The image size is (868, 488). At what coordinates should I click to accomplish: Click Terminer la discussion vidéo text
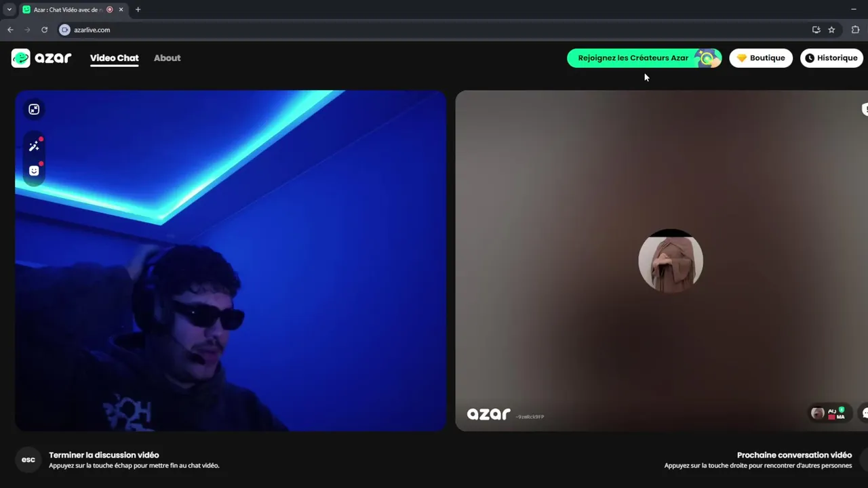coord(104,455)
